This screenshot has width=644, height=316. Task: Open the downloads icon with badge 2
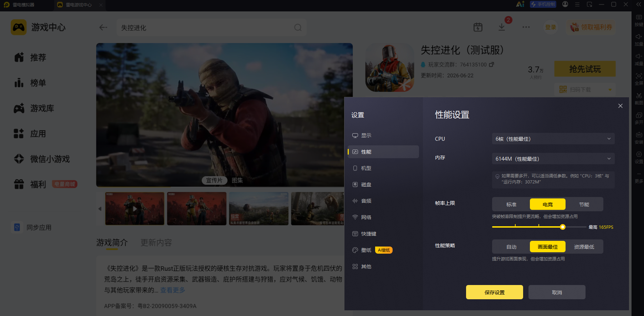click(x=502, y=27)
